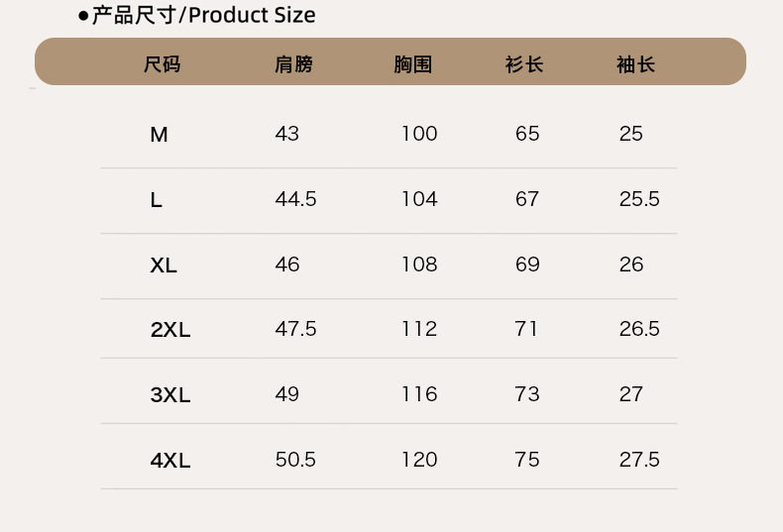Select the 胸围 column header
Screen dimensions: 783x532
coord(412,65)
